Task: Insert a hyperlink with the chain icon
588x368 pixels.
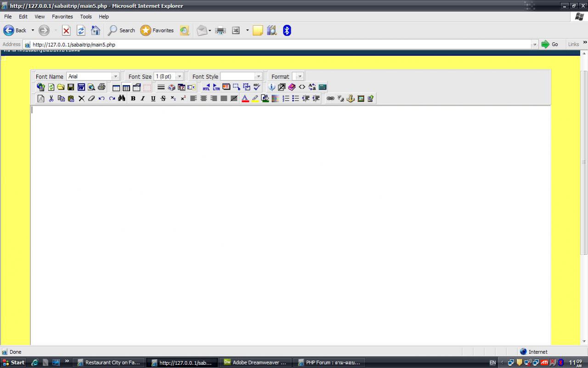Action: (x=330, y=98)
